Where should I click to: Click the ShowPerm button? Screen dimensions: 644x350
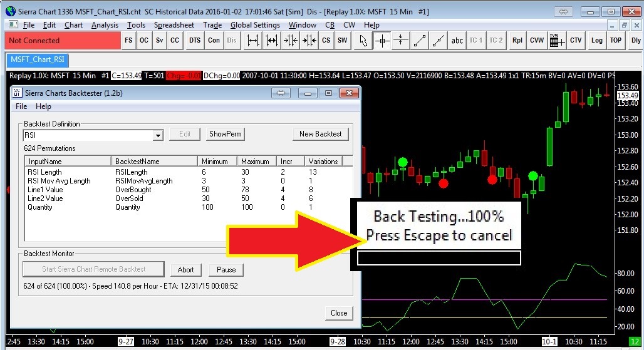pyautogui.click(x=225, y=134)
